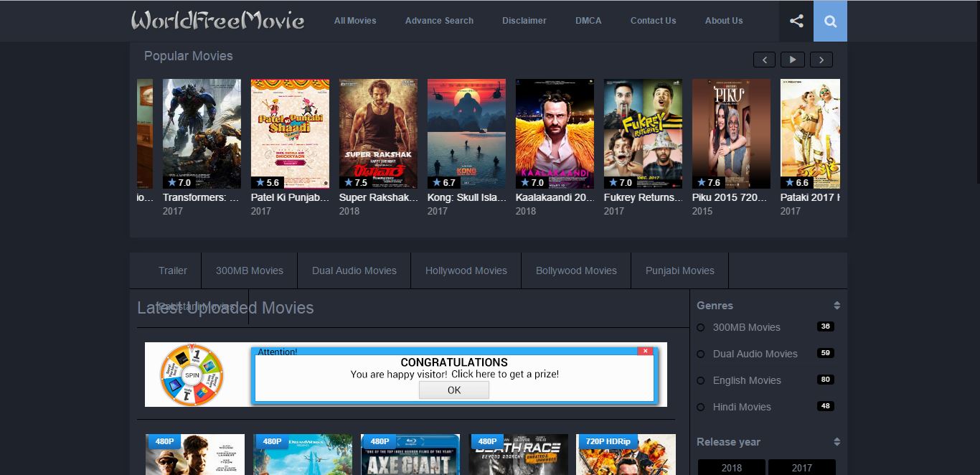The height and width of the screenshot is (475, 980).
Task: Open the DMCA page
Action: [588, 21]
